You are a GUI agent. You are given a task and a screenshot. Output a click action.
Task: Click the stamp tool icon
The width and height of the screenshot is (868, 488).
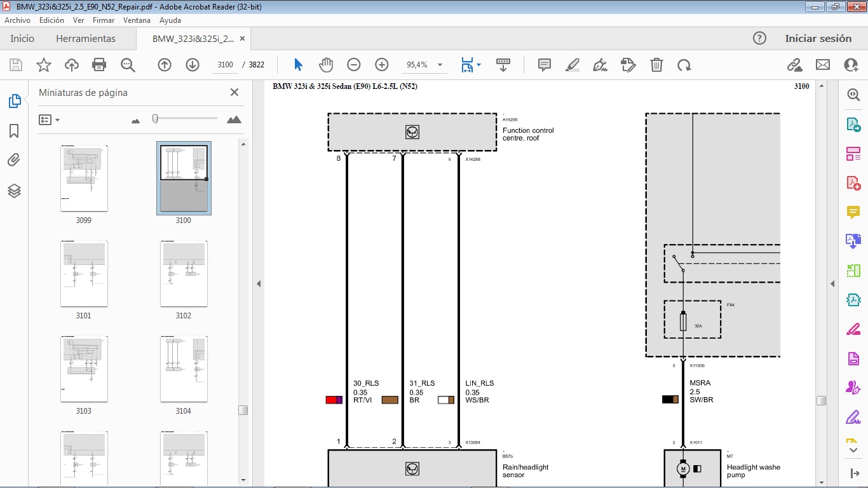628,65
